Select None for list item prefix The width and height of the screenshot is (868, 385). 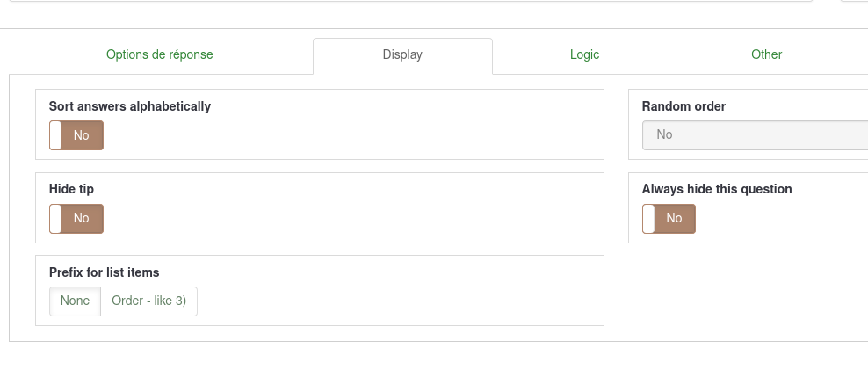pos(75,301)
